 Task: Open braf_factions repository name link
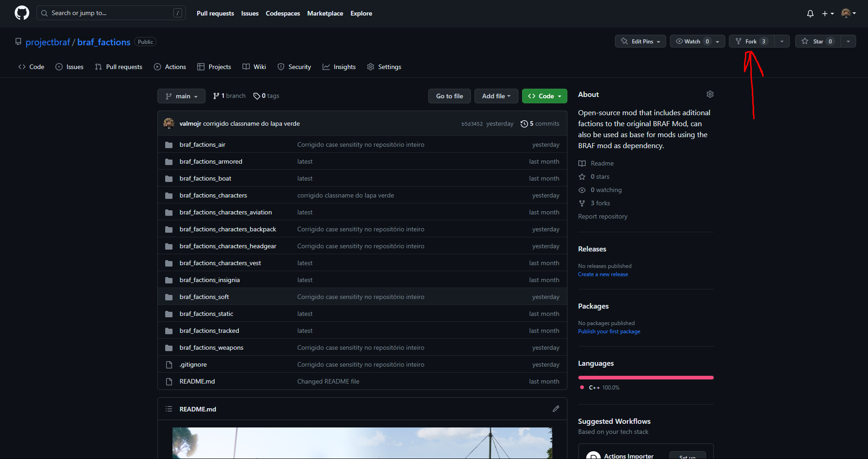tap(104, 42)
